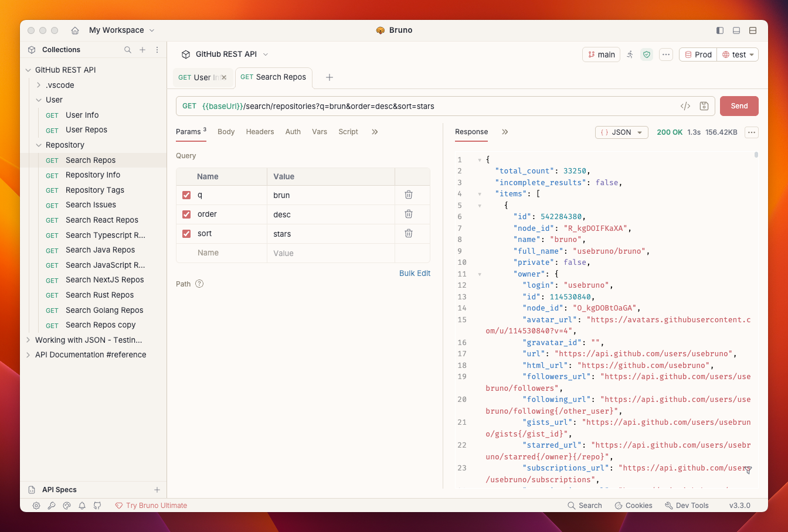Open the Script tab
The height and width of the screenshot is (532, 788).
[x=348, y=132]
